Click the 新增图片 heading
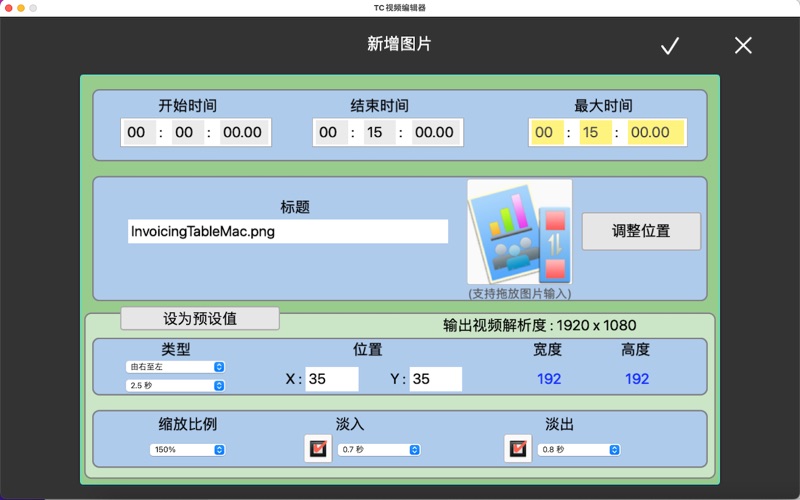This screenshot has height=500, width=800. pyautogui.click(x=399, y=44)
